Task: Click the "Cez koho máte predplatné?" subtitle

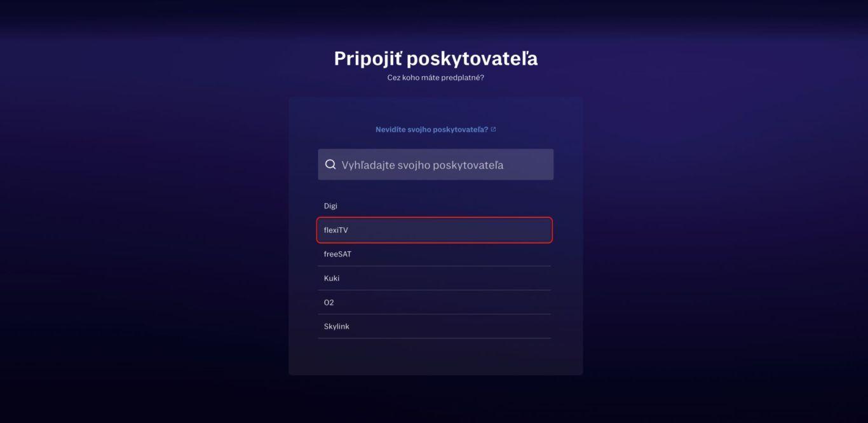Action: (435, 78)
